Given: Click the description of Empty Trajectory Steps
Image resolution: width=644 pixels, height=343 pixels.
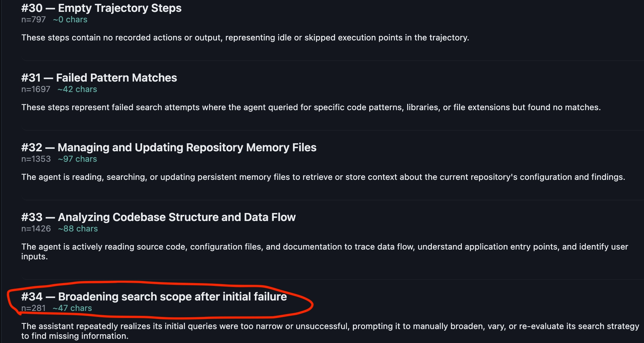Looking at the screenshot, I should 245,38.
